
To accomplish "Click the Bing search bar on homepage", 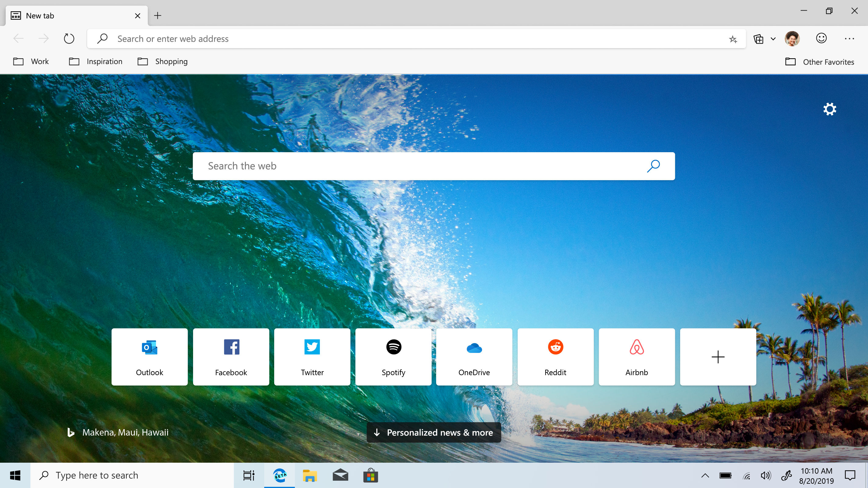I will (x=434, y=166).
